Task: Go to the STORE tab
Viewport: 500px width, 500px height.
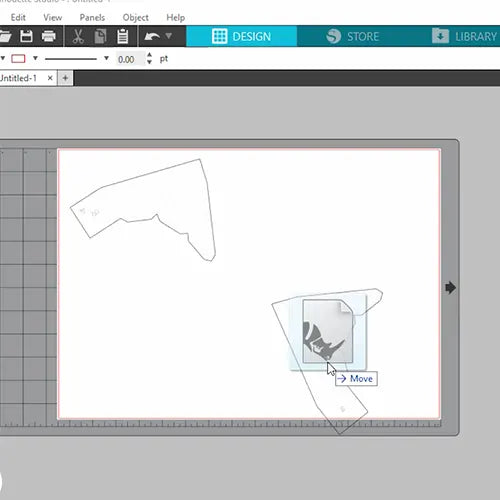Action: pyautogui.click(x=353, y=36)
